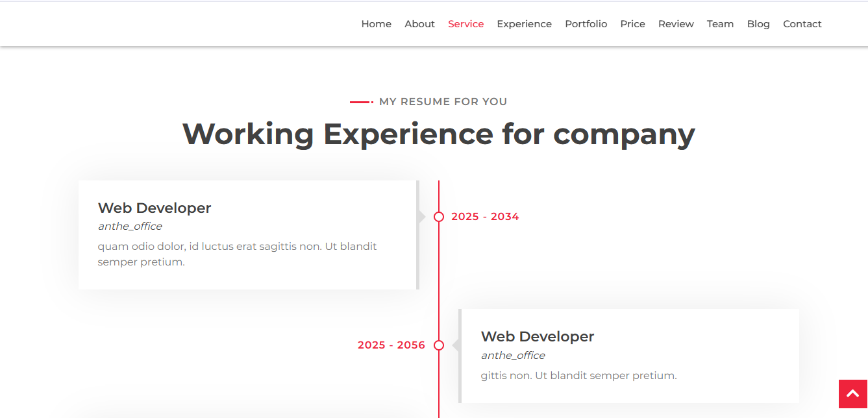Select the 2025 - 2056 date label

[391, 345]
